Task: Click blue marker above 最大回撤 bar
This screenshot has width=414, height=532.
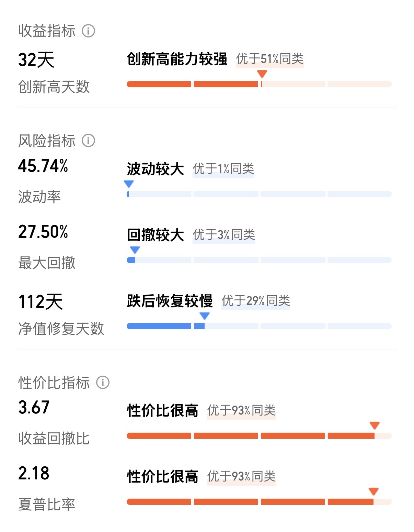Action: [x=135, y=250]
